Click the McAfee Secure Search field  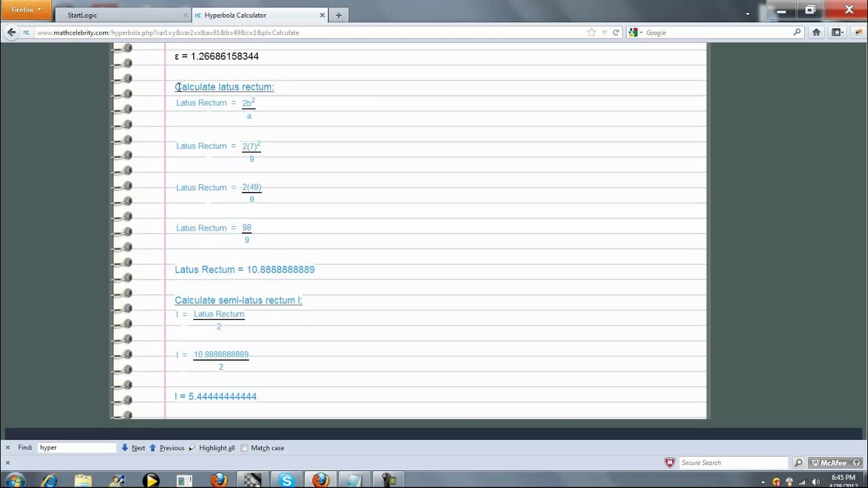tap(733, 462)
